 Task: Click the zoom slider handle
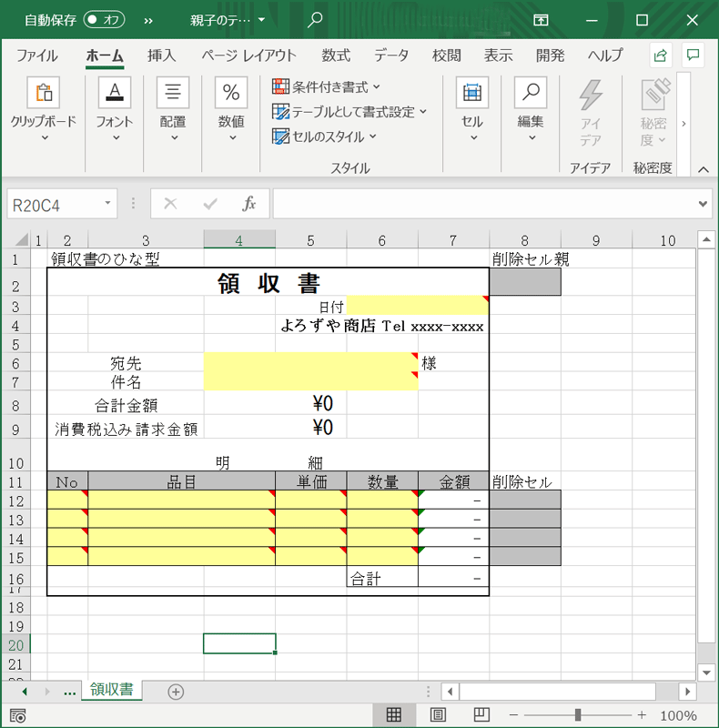click(577, 715)
